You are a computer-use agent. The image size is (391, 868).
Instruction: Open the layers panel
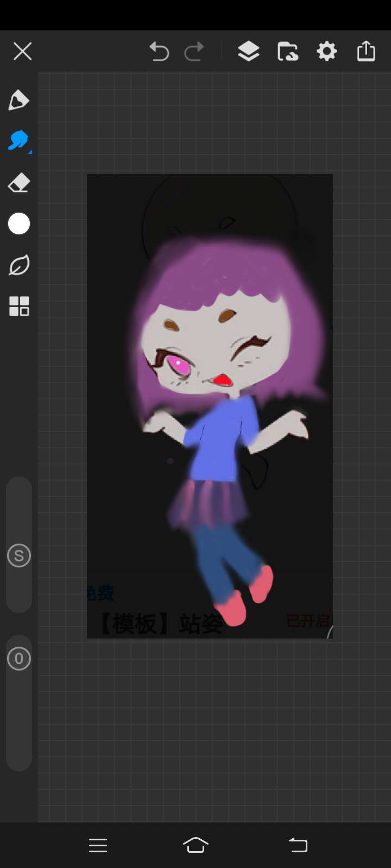click(x=248, y=52)
